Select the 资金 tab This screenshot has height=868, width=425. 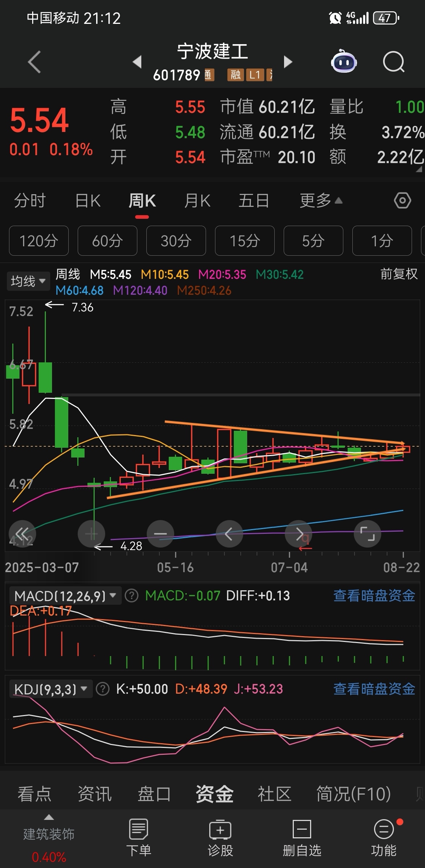[x=215, y=794]
